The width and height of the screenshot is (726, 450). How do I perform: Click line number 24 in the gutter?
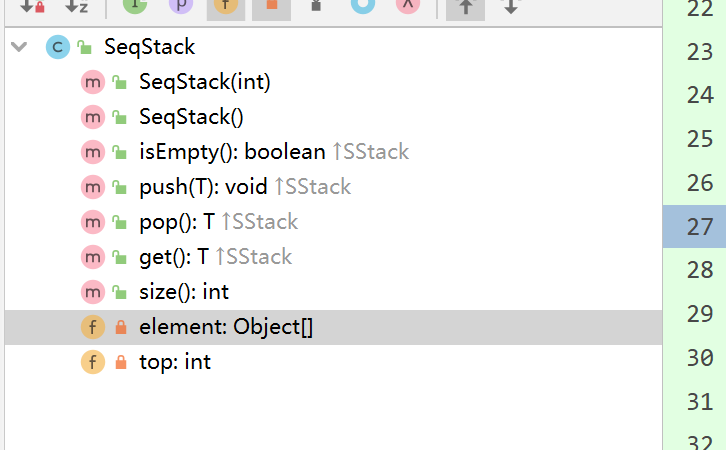click(700, 96)
